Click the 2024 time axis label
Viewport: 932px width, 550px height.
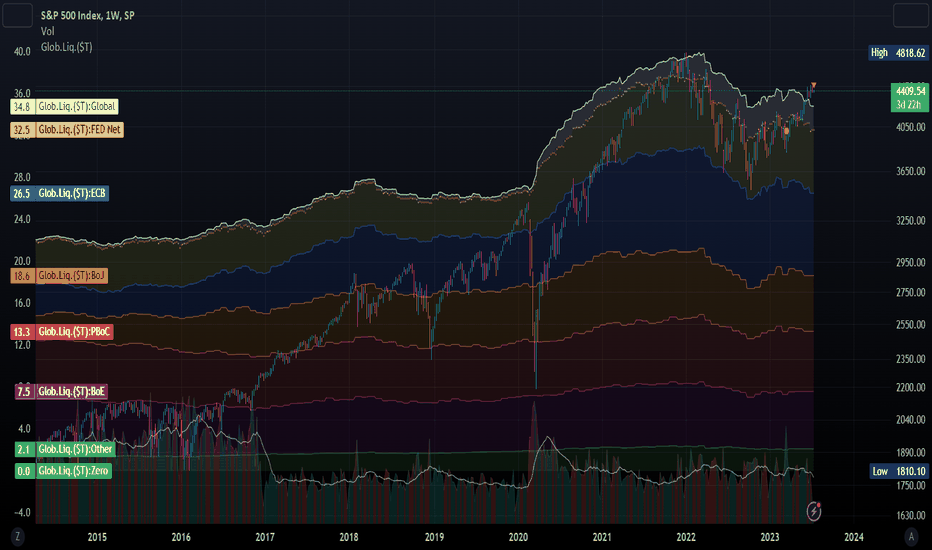[x=854, y=537]
